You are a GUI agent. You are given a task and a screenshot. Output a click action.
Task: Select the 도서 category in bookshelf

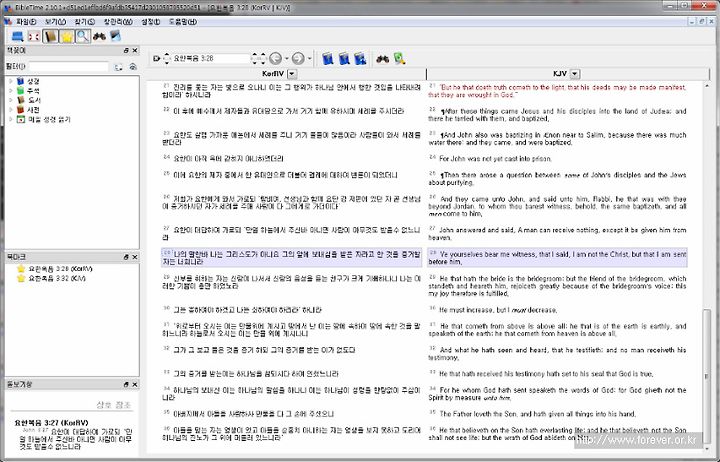(x=34, y=100)
